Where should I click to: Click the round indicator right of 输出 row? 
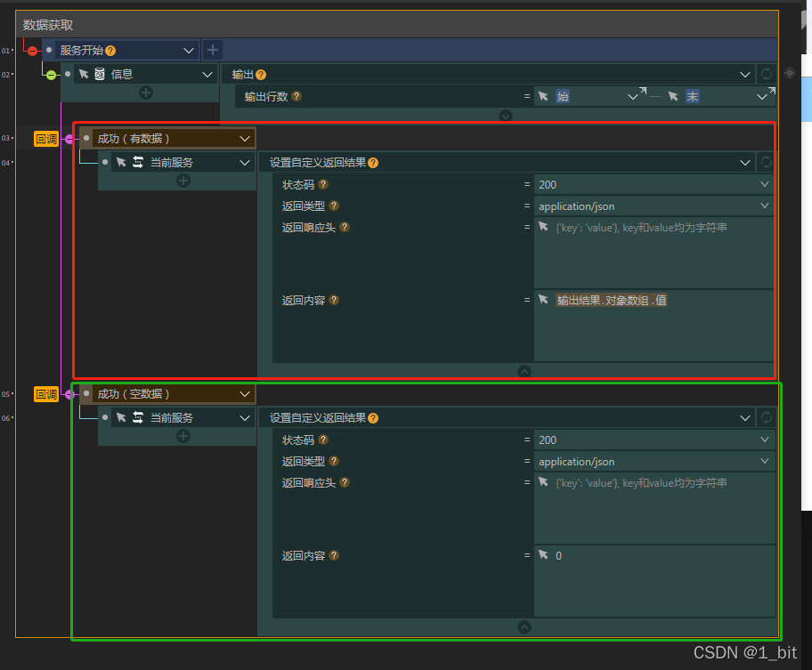[x=790, y=73]
